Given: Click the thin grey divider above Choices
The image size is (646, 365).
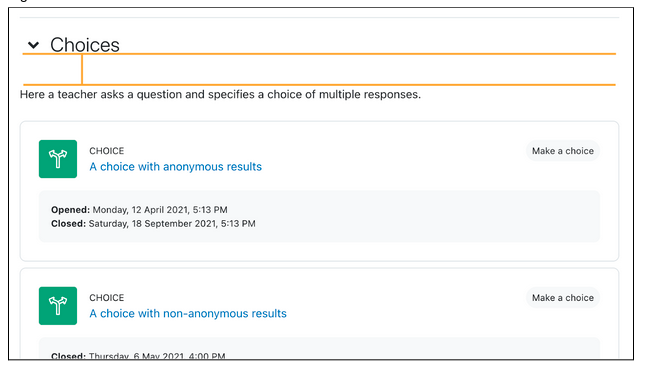Looking at the screenshot, I should click(x=319, y=18).
